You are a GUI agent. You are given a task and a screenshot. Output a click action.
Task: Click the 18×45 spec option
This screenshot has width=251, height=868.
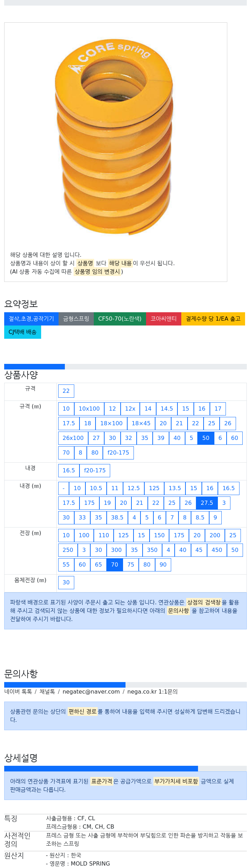tap(141, 424)
